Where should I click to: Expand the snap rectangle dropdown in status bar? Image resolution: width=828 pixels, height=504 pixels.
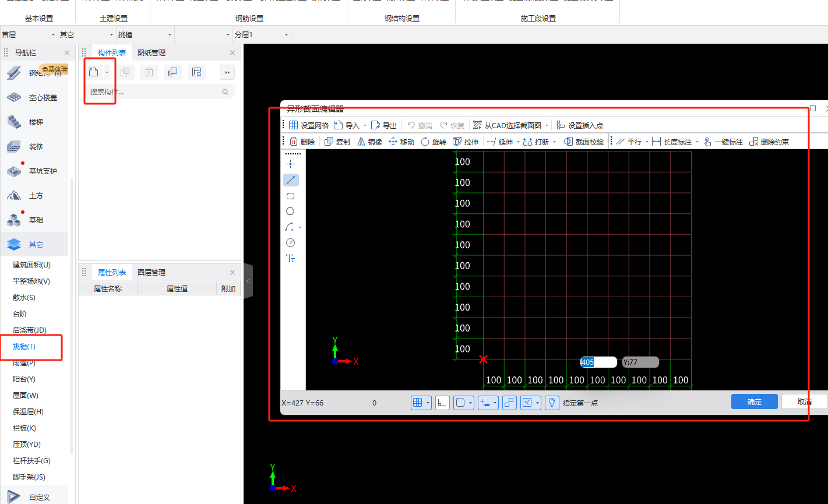pos(470,403)
